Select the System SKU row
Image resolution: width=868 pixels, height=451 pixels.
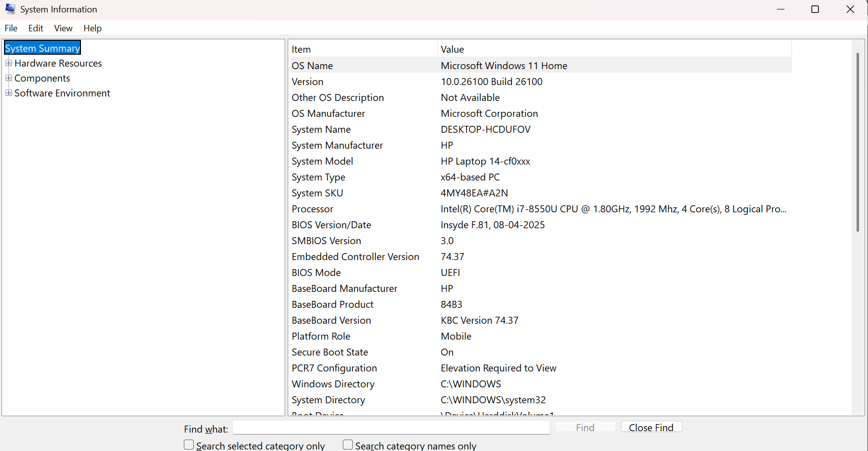(x=541, y=193)
